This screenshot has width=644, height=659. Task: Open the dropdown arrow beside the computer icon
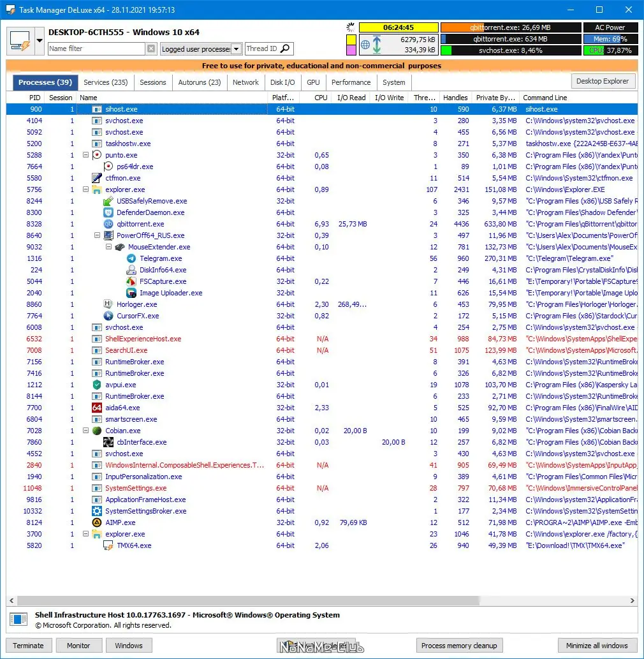click(x=39, y=41)
